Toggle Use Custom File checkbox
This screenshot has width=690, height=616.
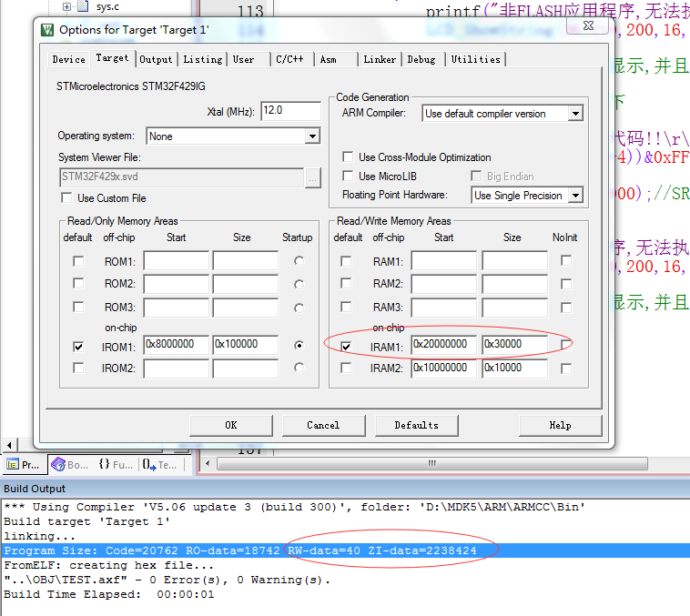pos(66,198)
